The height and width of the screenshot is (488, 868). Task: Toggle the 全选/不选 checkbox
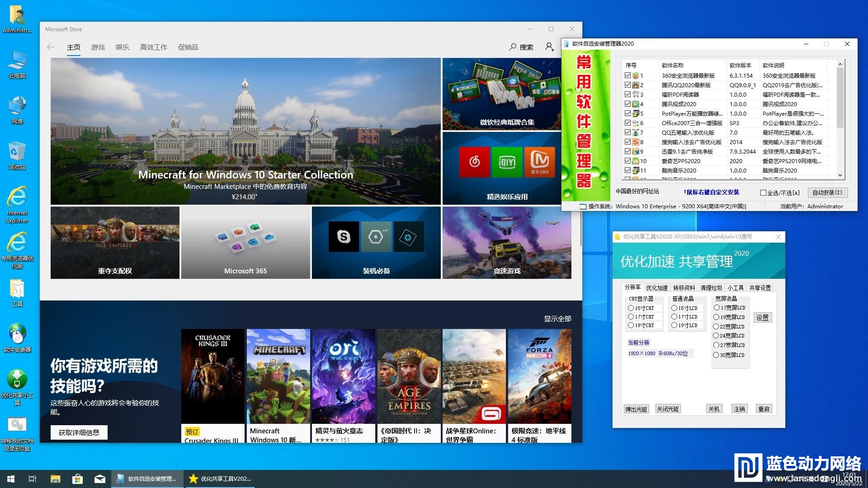tap(763, 193)
